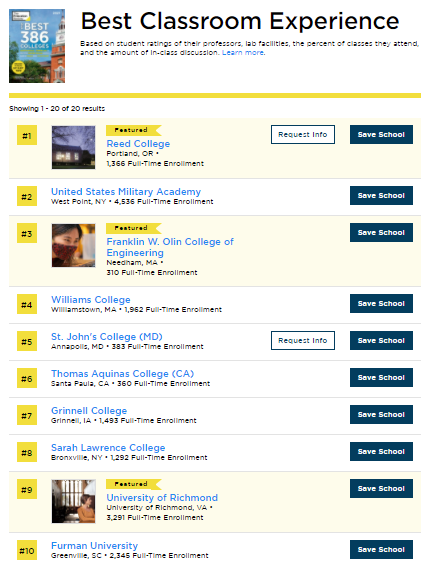432x568 pixels.
Task: Save School for Williams College
Action: (381, 304)
